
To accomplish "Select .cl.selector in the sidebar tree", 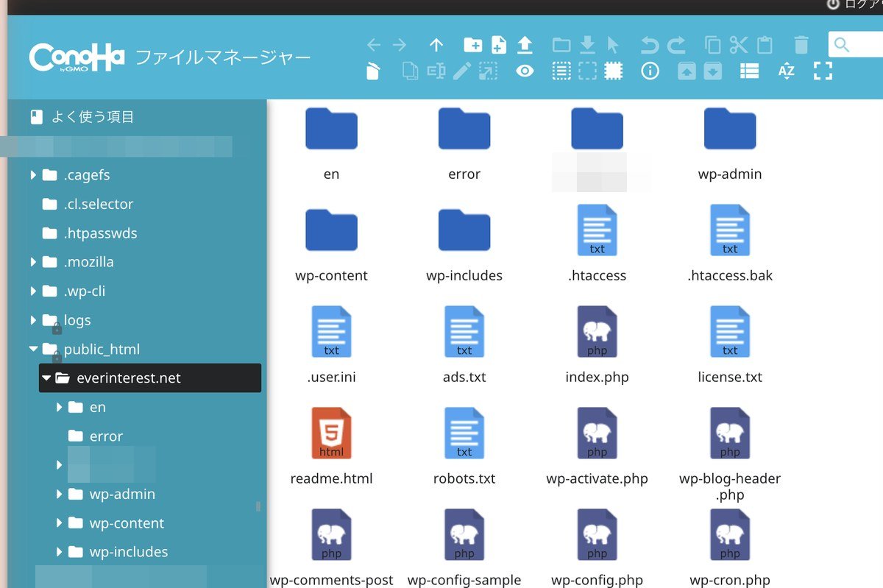I will click(88, 204).
